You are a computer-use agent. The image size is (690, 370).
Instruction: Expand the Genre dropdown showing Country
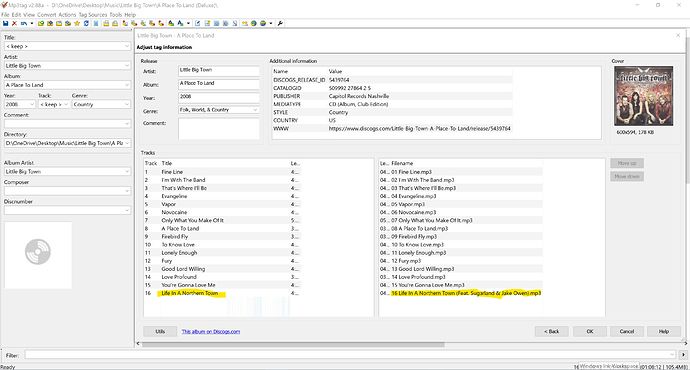click(127, 104)
